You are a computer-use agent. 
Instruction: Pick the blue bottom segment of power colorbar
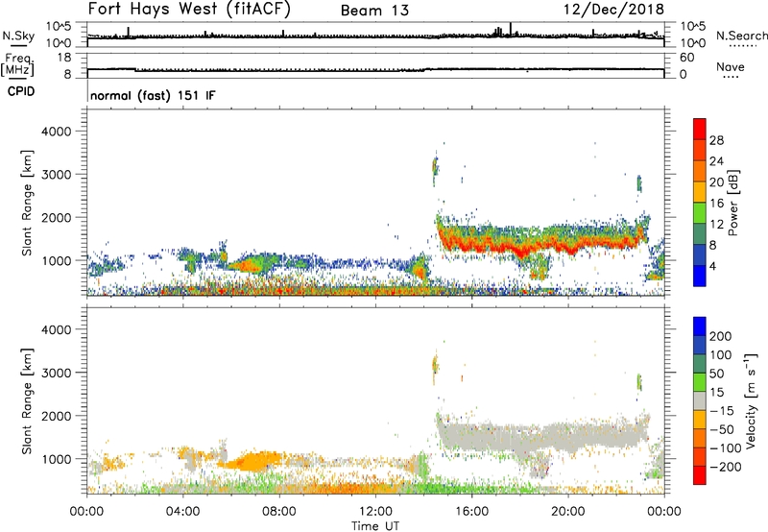700,276
